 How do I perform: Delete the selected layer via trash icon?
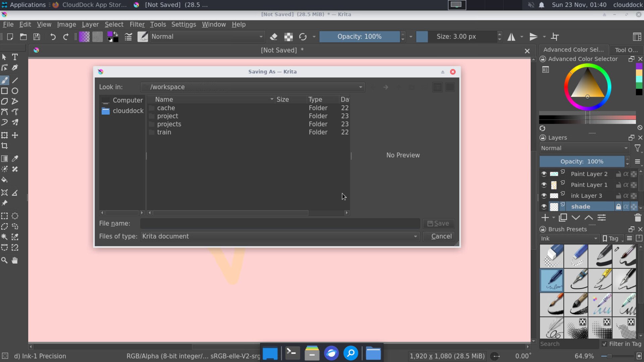coord(638,218)
